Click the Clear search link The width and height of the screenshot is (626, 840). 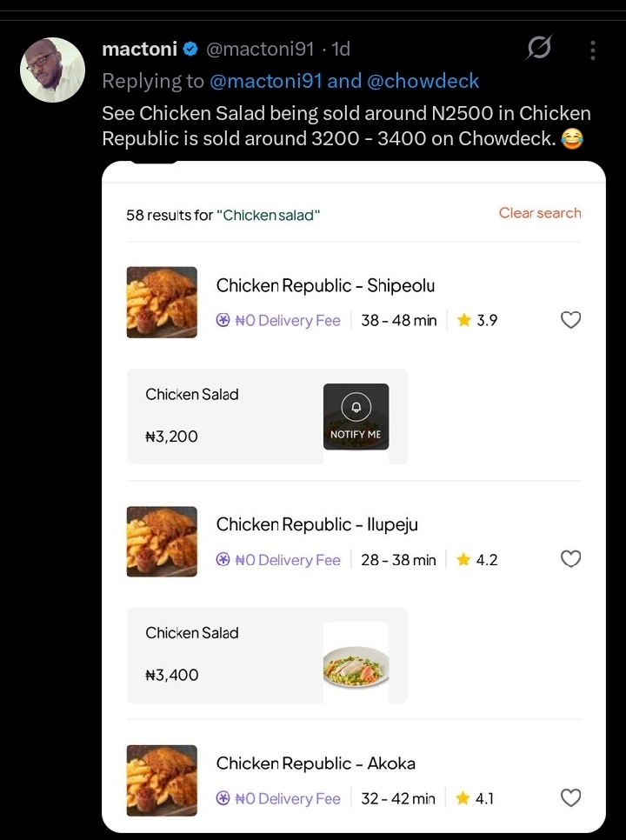pos(540,213)
